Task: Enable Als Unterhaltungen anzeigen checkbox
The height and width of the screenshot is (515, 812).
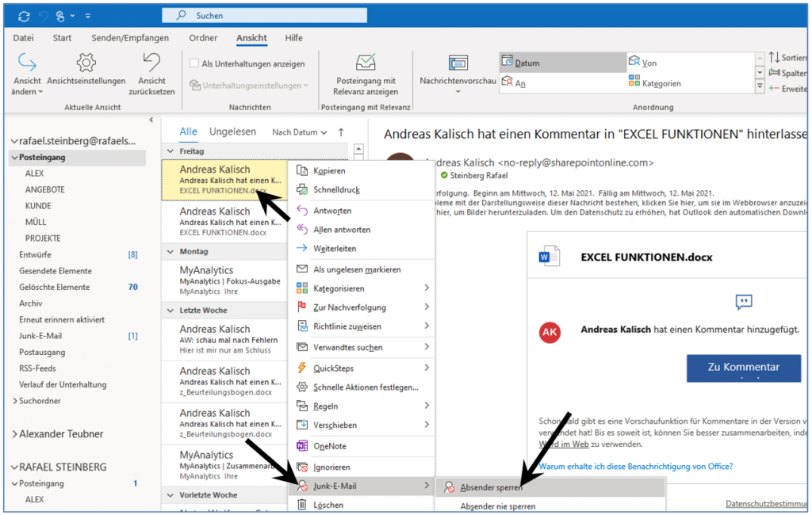Action: 194,63
